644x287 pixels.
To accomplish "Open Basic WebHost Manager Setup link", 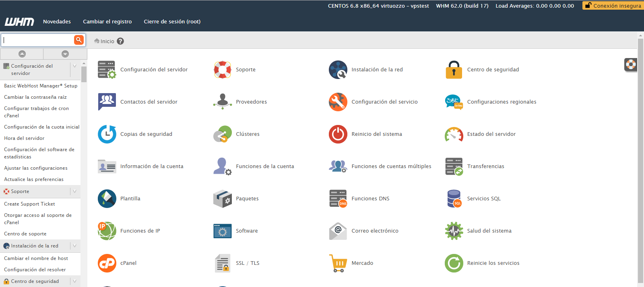I will 41,86.
